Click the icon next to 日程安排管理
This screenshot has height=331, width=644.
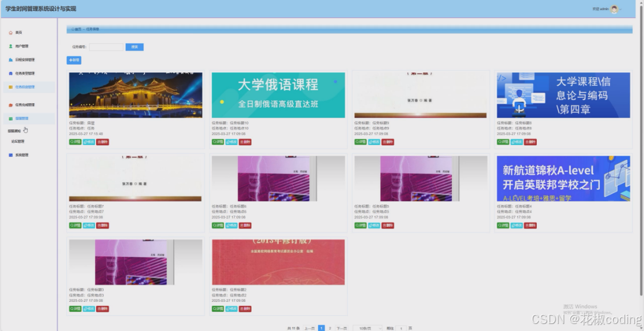coord(10,59)
